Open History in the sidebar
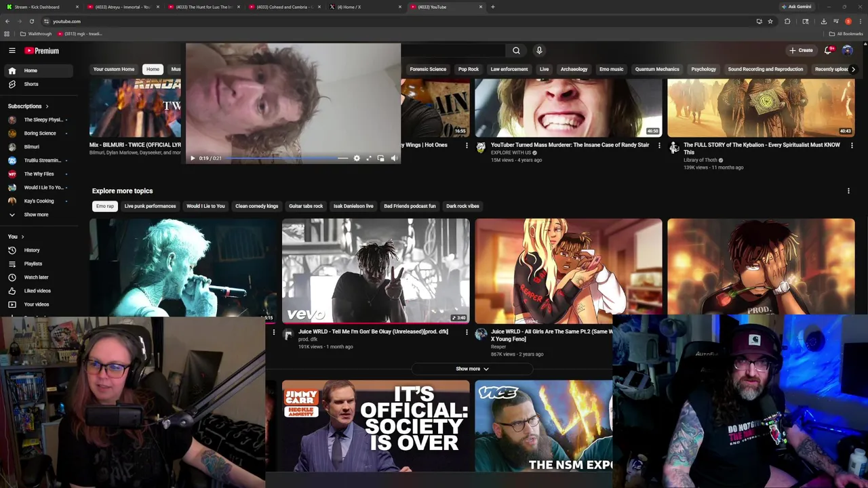 [x=39, y=250]
